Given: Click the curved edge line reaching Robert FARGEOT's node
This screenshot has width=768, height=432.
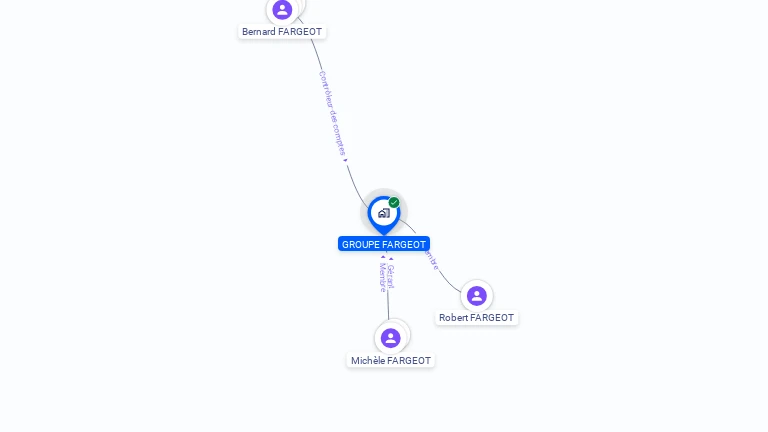Looking at the screenshot, I should pyautogui.click(x=449, y=283).
